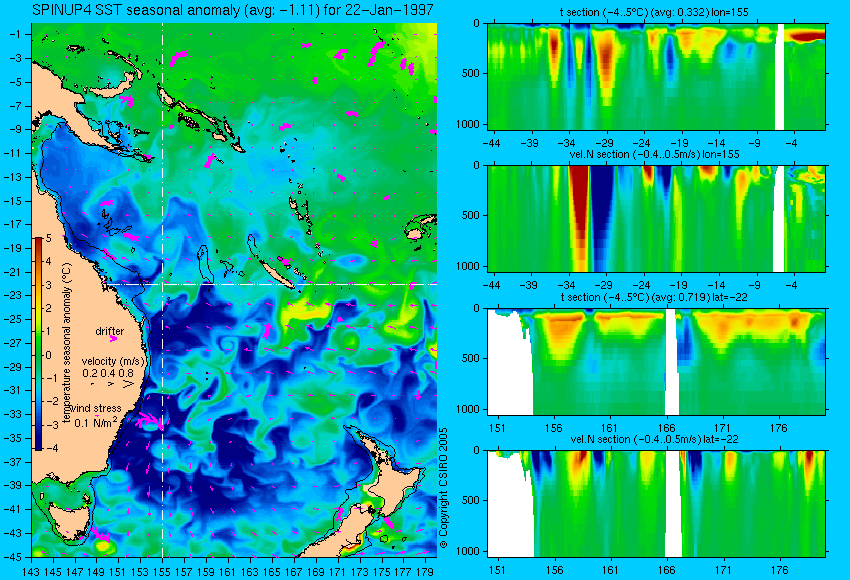Click the value 0 on the colour bar
This screenshot has width=850, height=580.
[49, 355]
